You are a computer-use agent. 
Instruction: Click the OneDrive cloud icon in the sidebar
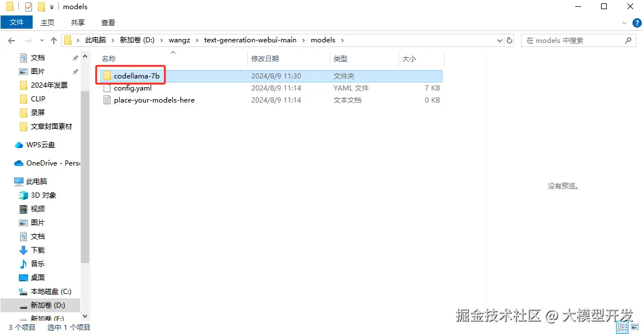[x=18, y=163]
